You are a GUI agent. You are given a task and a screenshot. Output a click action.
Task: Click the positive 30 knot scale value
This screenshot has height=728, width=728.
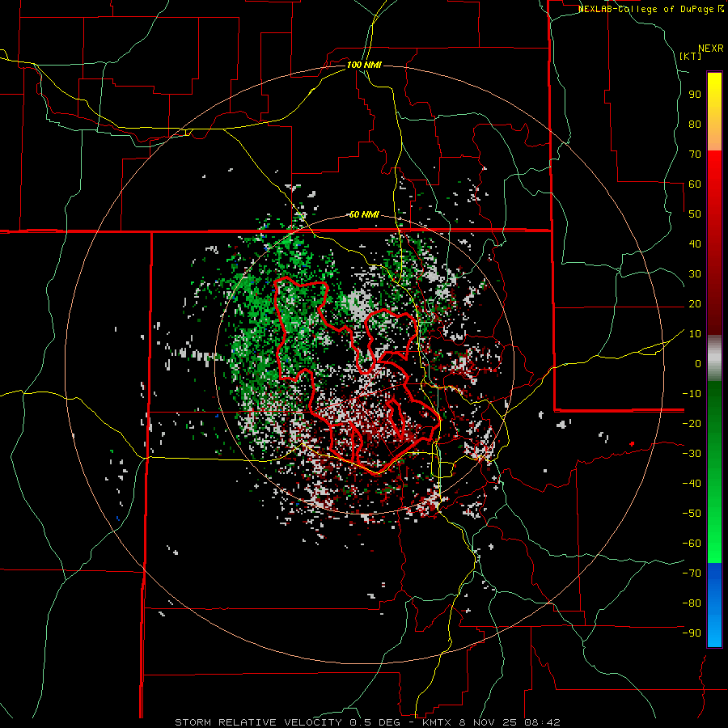[695, 274]
